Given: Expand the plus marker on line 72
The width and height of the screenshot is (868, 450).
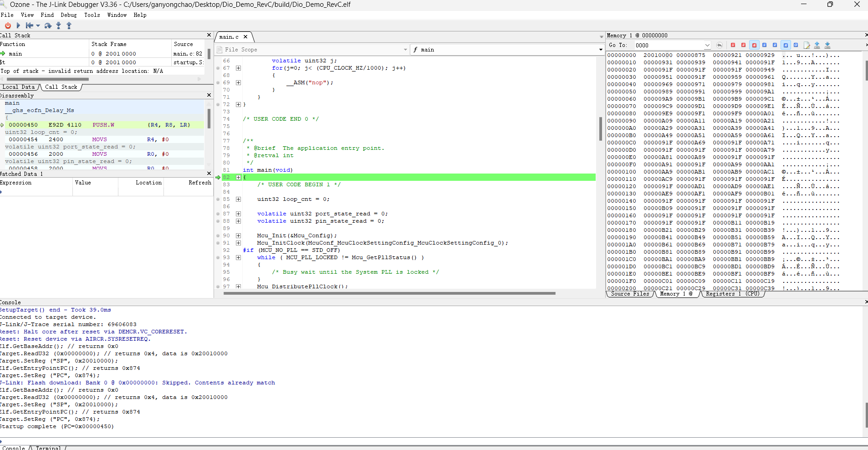Looking at the screenshot, I should click(x=238, y=104).
